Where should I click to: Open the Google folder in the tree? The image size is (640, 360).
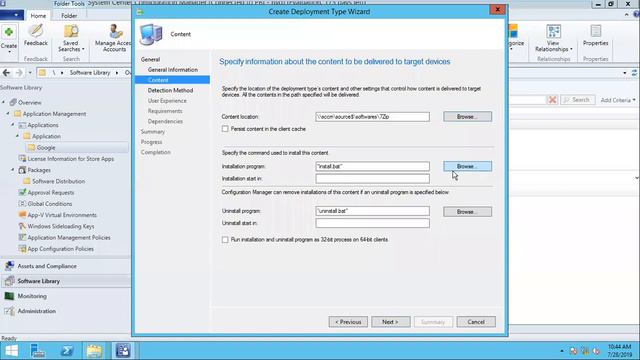click(46, 148)
